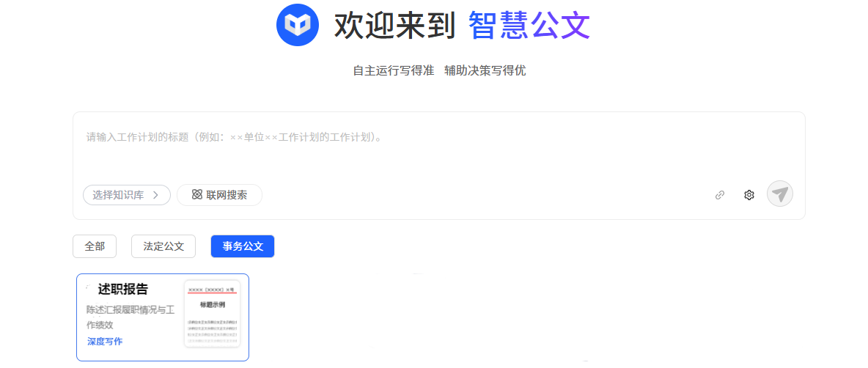The height and width of the screenshot is (368, 868).
Task: Click the 深度写作 link
Action: tap(105, 342)
